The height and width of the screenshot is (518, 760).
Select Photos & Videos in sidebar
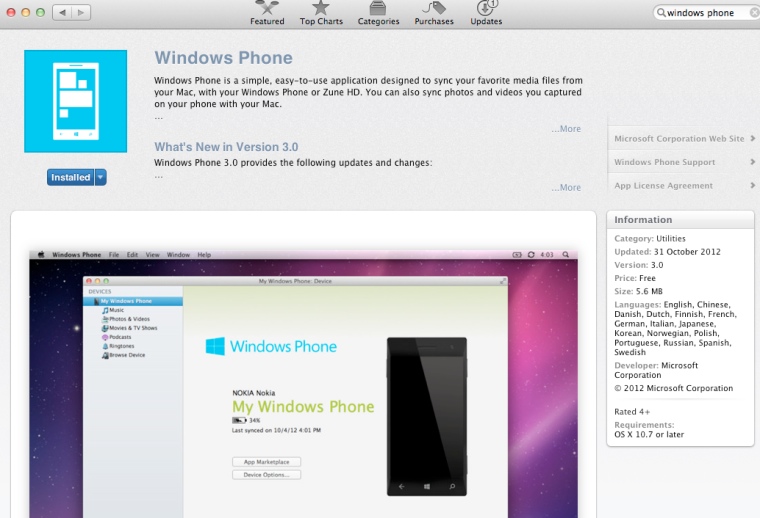pos(126,319)
